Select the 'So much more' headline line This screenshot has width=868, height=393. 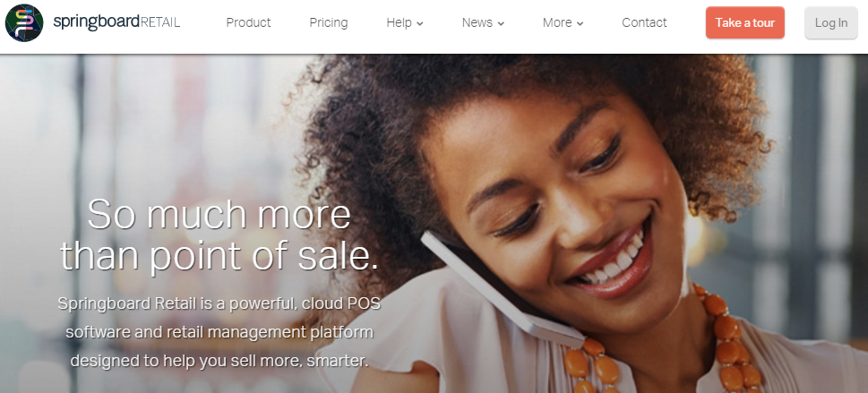[x=219, y=215]
